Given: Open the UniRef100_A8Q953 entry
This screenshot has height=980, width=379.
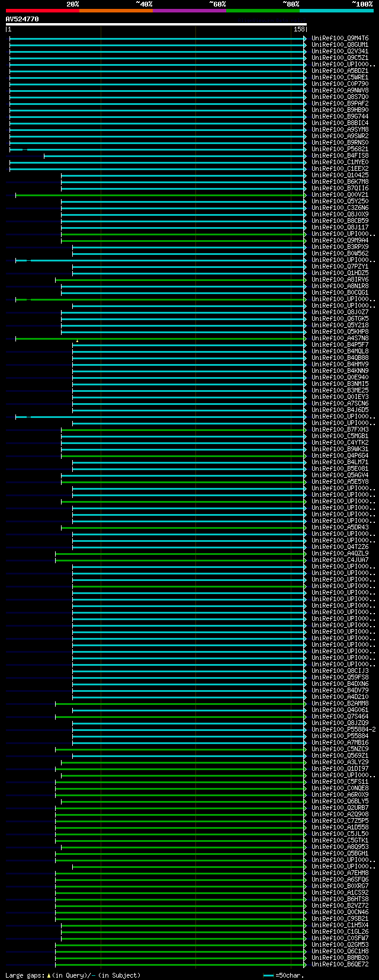Looking at the screenshot, I should point(340,847).
